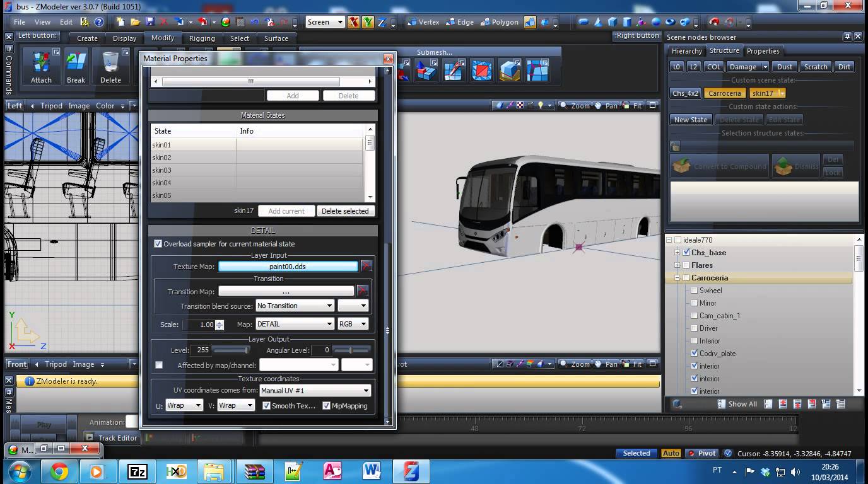
Task: Select the Break tool
Action: (76, 66)
